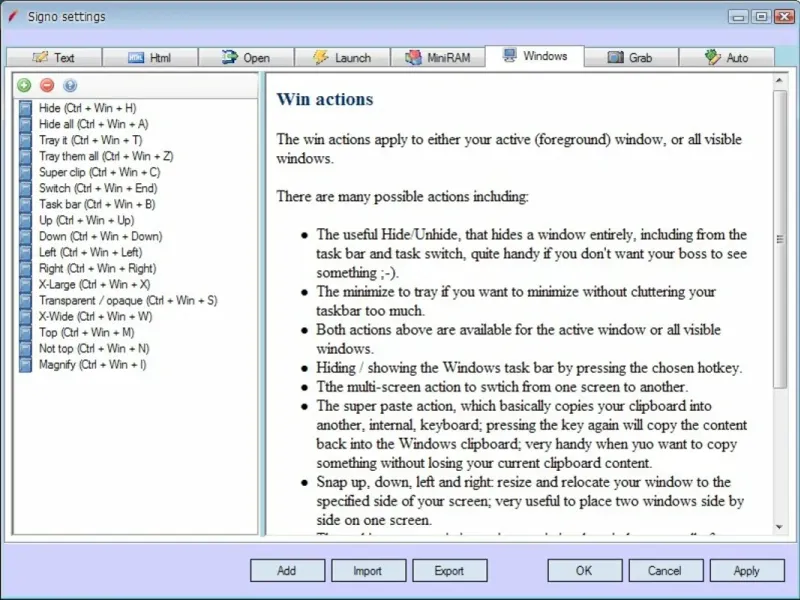
Task: Click icon beside Magnify entry
Action: click(26, 365)
